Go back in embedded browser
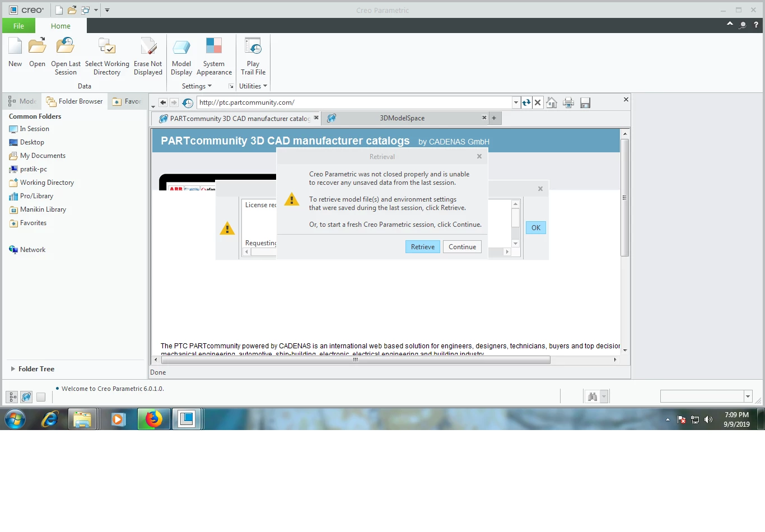This screenshot has width=765, height=532. pos(163,102)
